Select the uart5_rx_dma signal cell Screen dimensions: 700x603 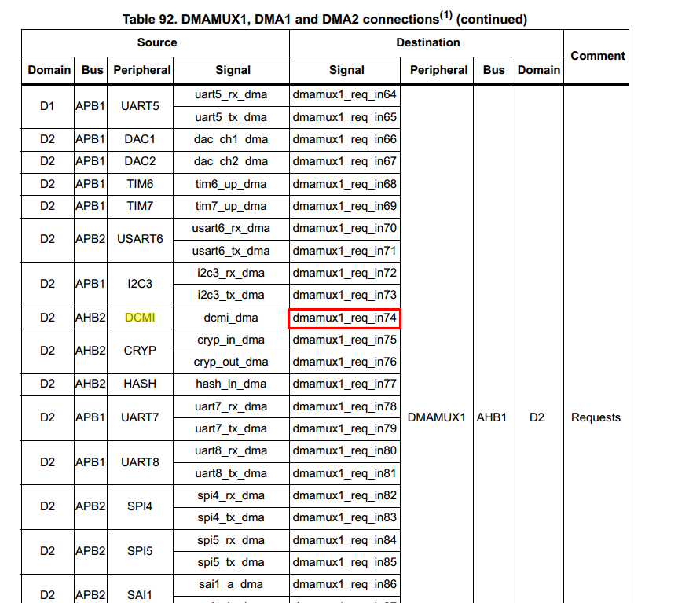(231, 94)
